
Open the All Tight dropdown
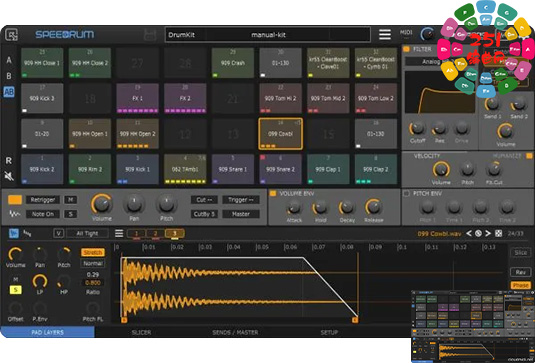[87, 233]
